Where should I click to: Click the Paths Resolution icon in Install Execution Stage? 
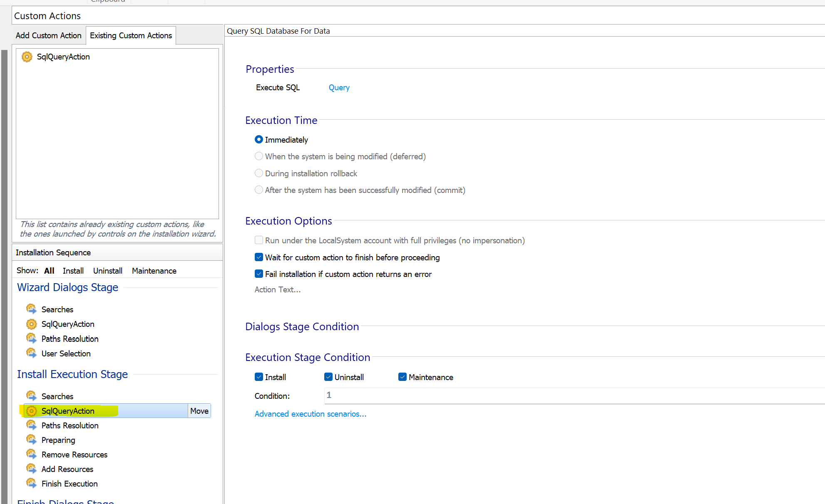pyautogui.click(x=31, y=425)
